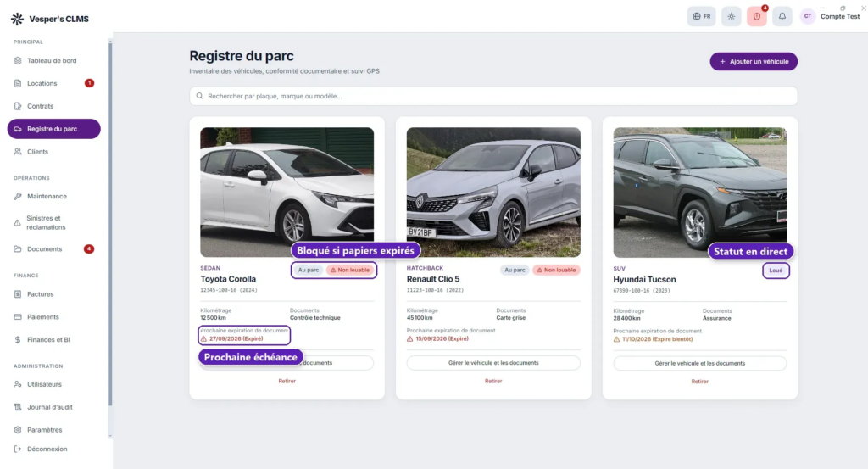Viewport: 868px width, 469px height.
Task: Click the Tableau de bord layers icon
Action: [18, 60]
